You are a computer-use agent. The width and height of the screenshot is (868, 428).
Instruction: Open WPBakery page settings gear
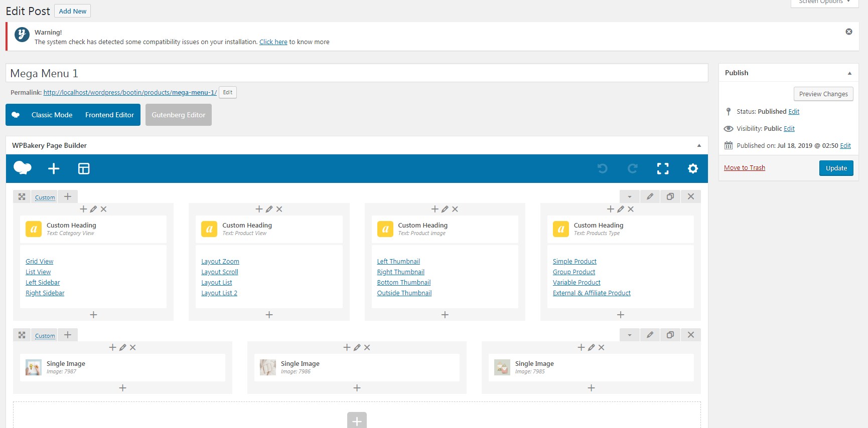(x=693, y=169)
